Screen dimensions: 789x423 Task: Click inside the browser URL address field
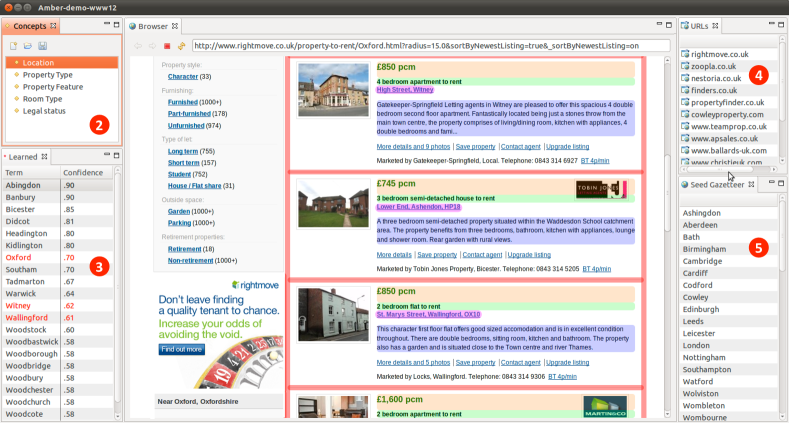[430, 45]
